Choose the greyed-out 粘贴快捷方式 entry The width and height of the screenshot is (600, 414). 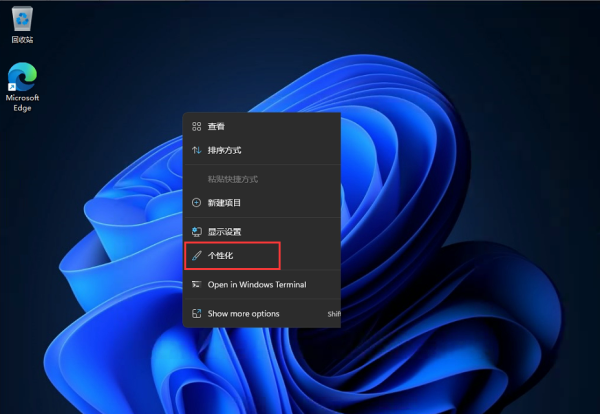(232, 179)
